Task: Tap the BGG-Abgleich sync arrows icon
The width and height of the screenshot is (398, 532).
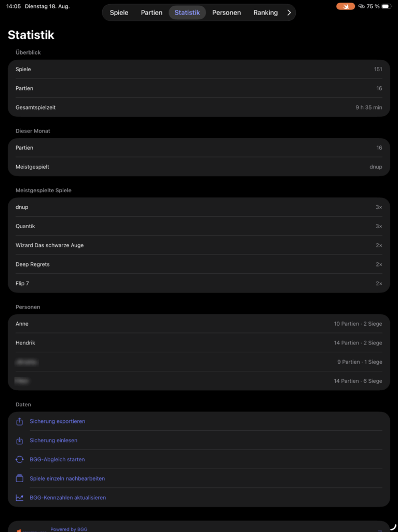Action: pos(20,459)
